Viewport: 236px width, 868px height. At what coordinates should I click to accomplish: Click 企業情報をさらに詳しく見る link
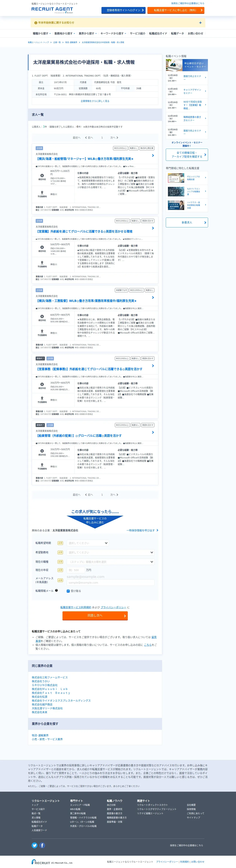95,101
